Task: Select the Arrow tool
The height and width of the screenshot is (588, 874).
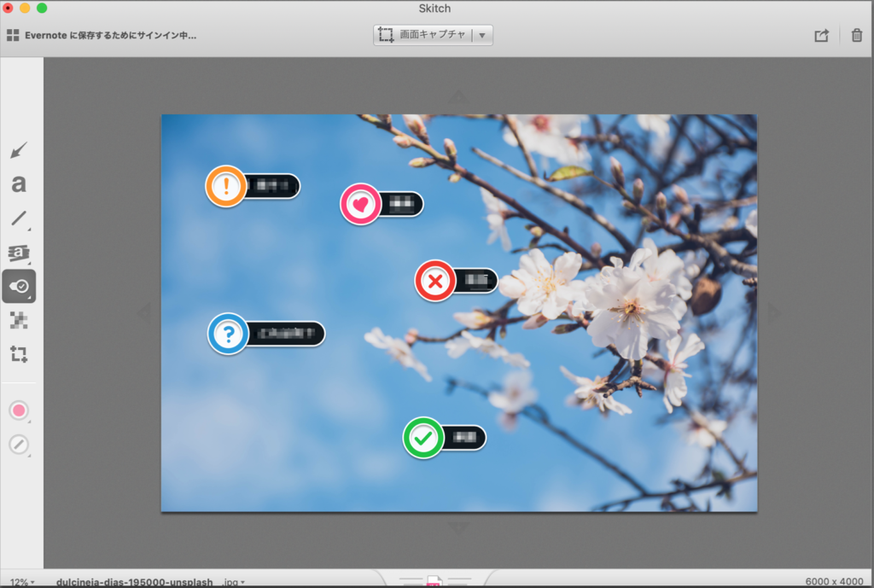Action: [19, 151]
